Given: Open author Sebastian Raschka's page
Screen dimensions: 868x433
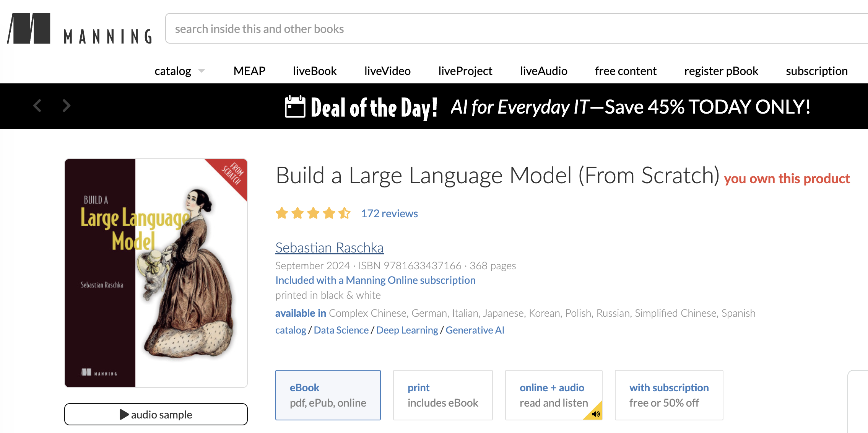Looking at the screenshot, I should click(x=329, y=247).
